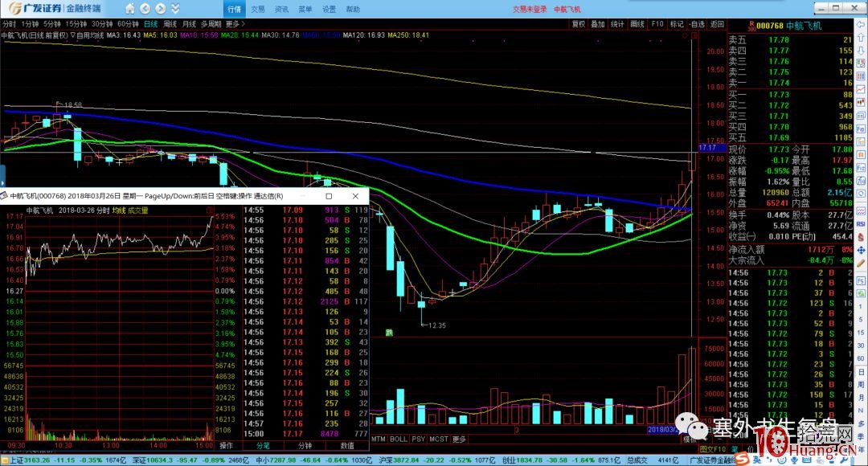Image resolution: width=868 pixels, height=466 pixels.
Task: Open the MTM indicator tab
Action: [378, 439]
